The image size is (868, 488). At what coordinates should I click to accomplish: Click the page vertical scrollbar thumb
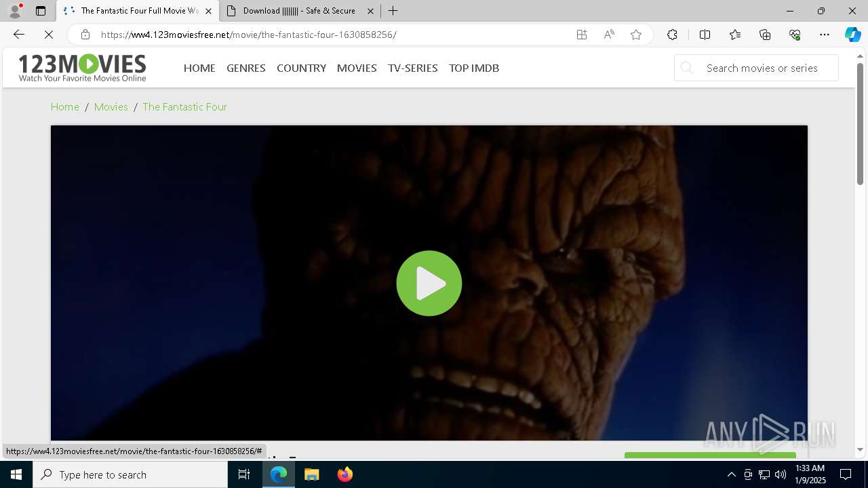point(860,124)
